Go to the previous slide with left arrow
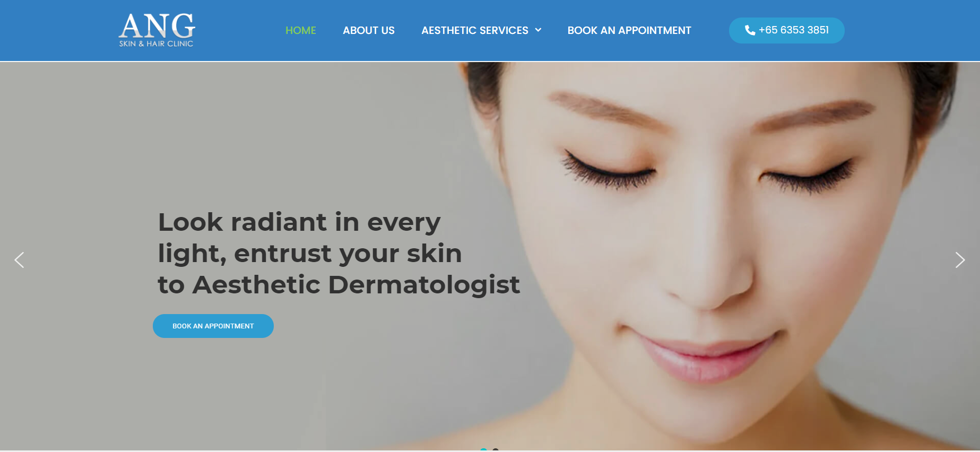Viewport: 980px width, 452px height. click(x=19, y=260)
